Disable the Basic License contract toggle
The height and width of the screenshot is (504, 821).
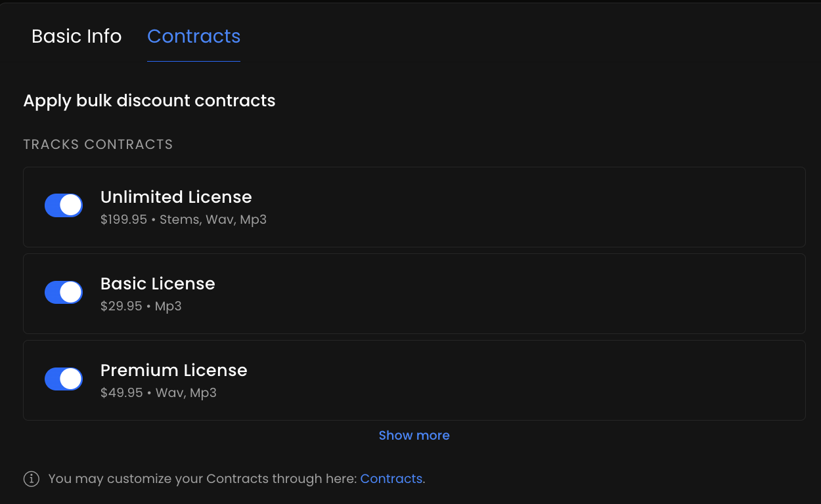click(x=63, y=291)
